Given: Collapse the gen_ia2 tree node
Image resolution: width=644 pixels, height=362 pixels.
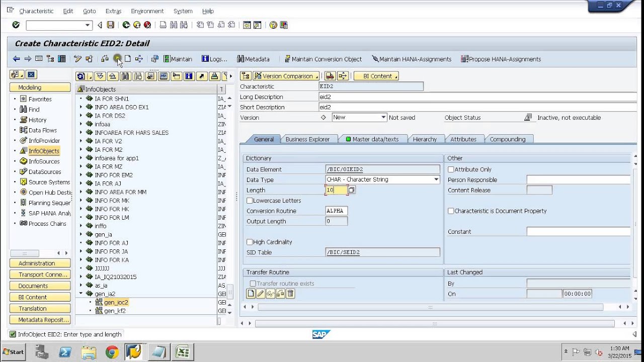Looking at the screenshot, I should point(81,294).
